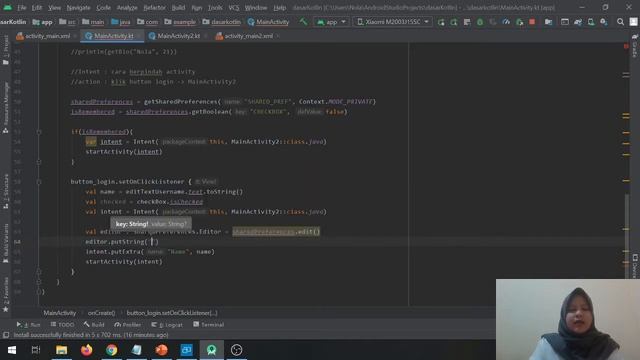Click the dasarkotlin package breadcrumb
The image size is (640, 360).
click(221, 22)
